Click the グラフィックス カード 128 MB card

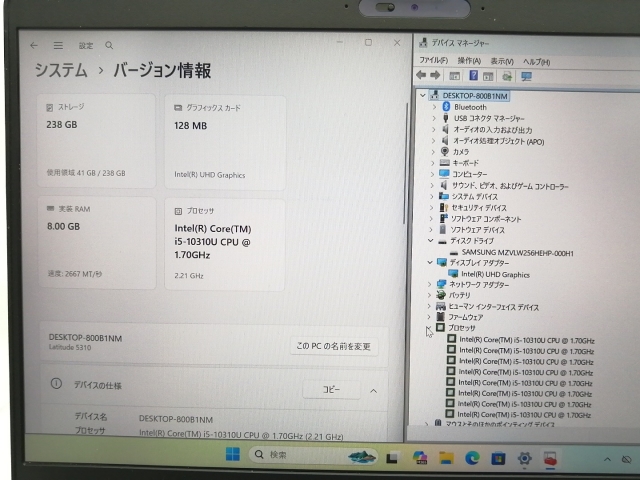tap(225, 142)
